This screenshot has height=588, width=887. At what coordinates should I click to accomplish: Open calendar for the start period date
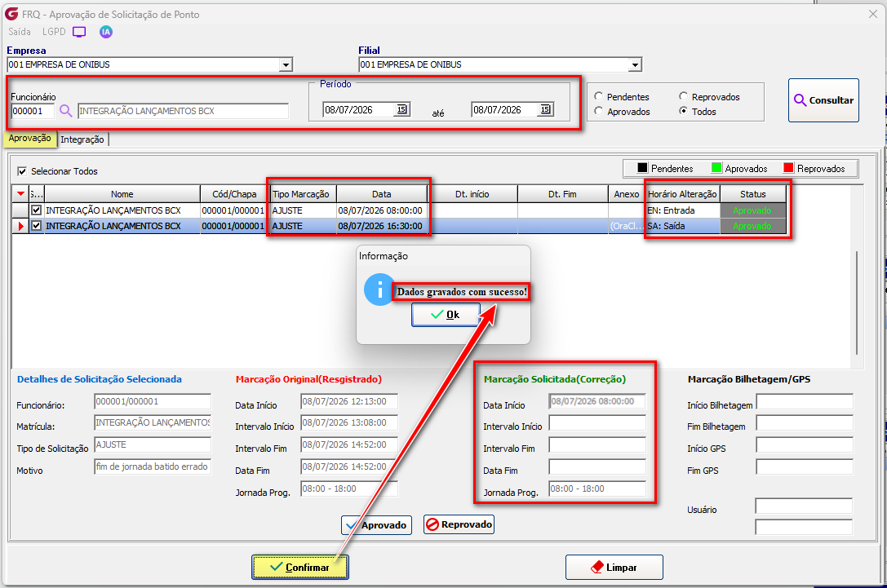pos(401,109)
